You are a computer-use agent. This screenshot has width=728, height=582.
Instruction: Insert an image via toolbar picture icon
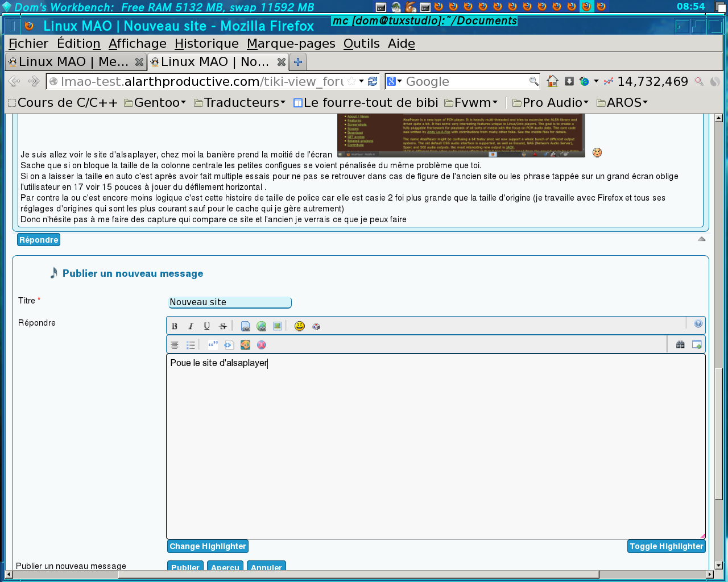pos(277,326)
